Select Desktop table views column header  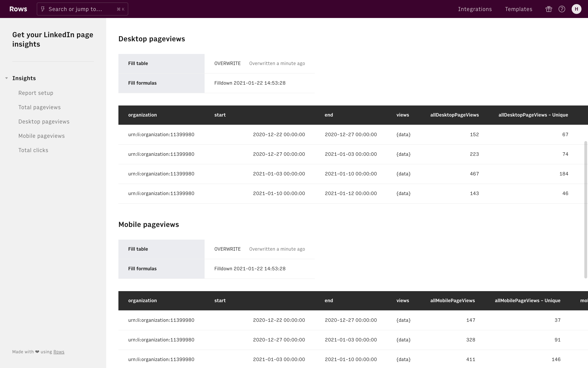tap(403, 115)
